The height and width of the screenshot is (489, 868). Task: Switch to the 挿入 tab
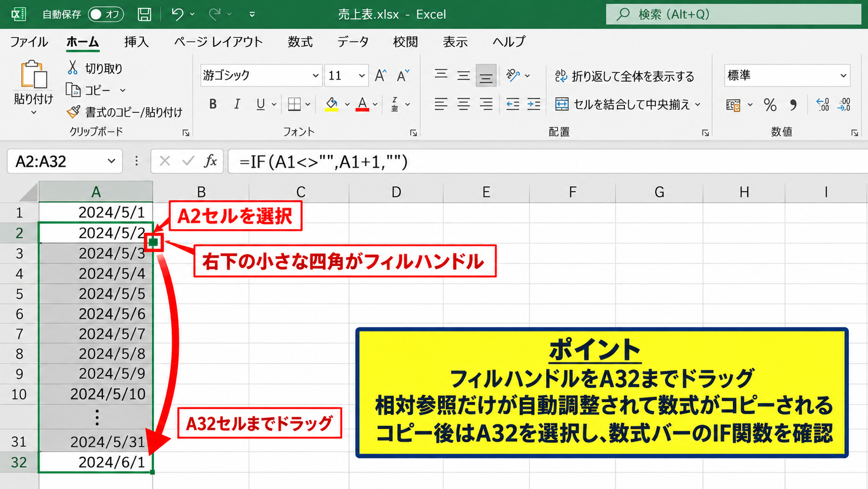click(137, 42)
